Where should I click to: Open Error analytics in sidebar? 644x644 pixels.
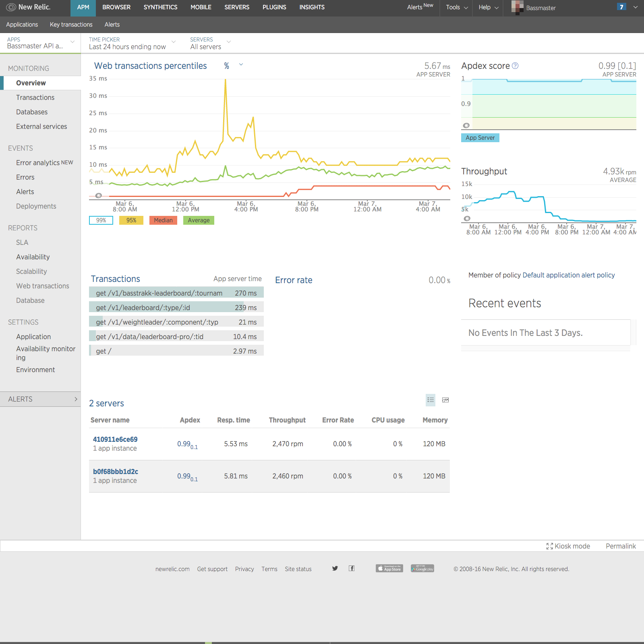tap(45, 163)
